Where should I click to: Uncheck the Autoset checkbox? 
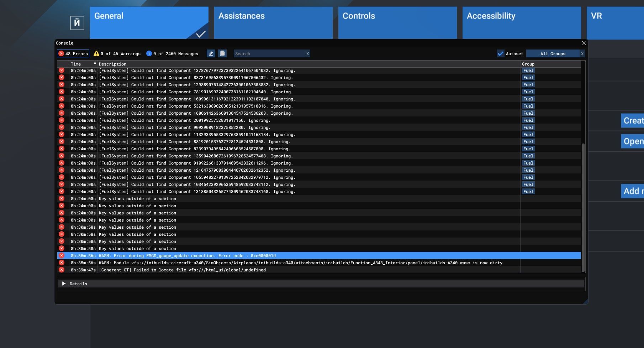tap(501, 54)
